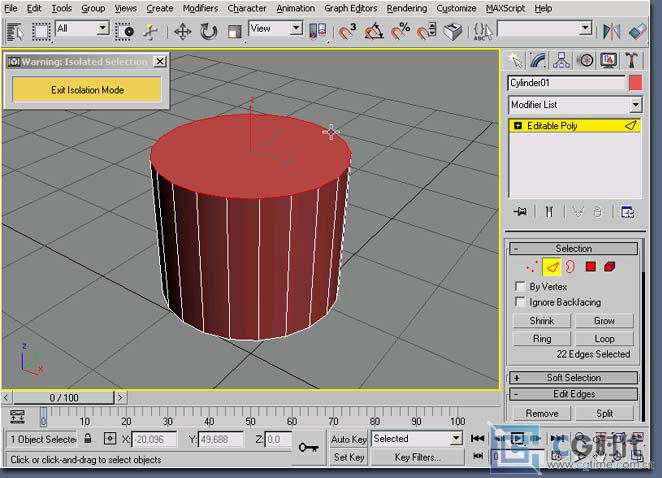The height and width of the screenshot is (478, 662).
Task: Expand the Soft Selection rollout
Action: [573, 378]
